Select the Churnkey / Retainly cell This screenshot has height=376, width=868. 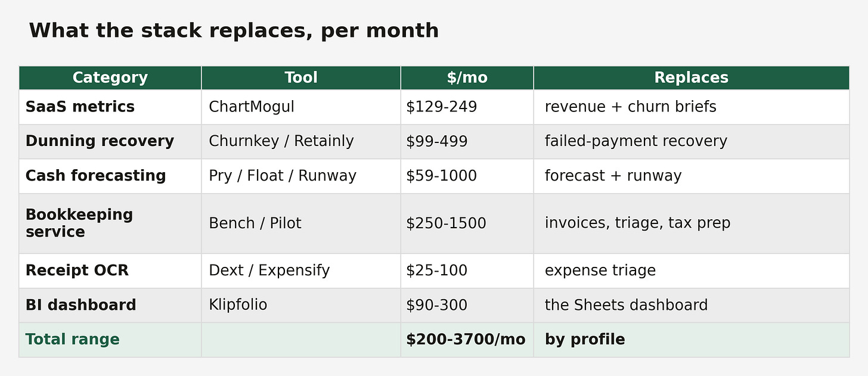pos(301,141)
